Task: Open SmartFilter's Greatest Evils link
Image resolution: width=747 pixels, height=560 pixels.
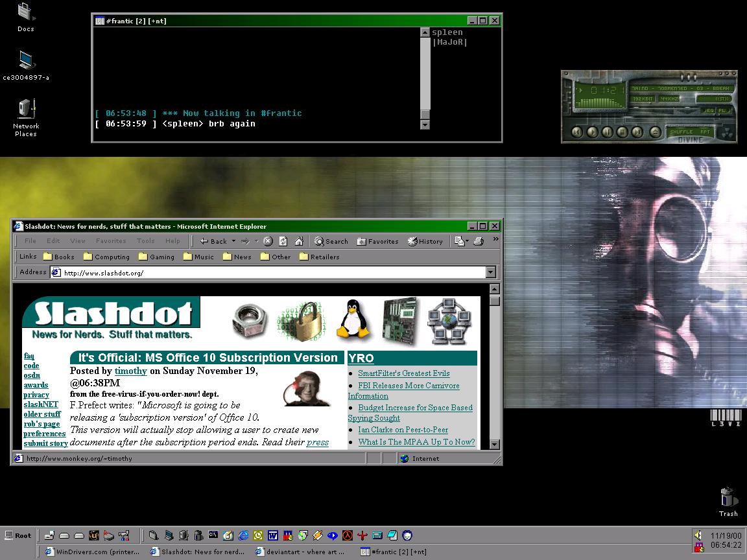Action: 404,373
